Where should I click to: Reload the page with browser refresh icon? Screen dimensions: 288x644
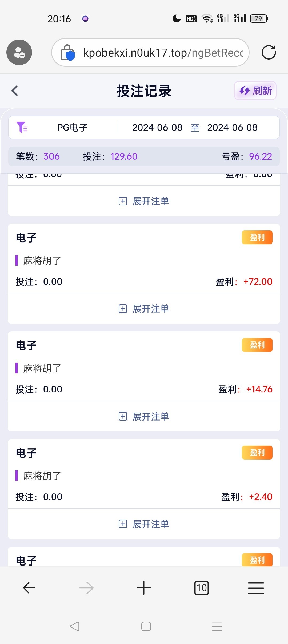[269, 52]
